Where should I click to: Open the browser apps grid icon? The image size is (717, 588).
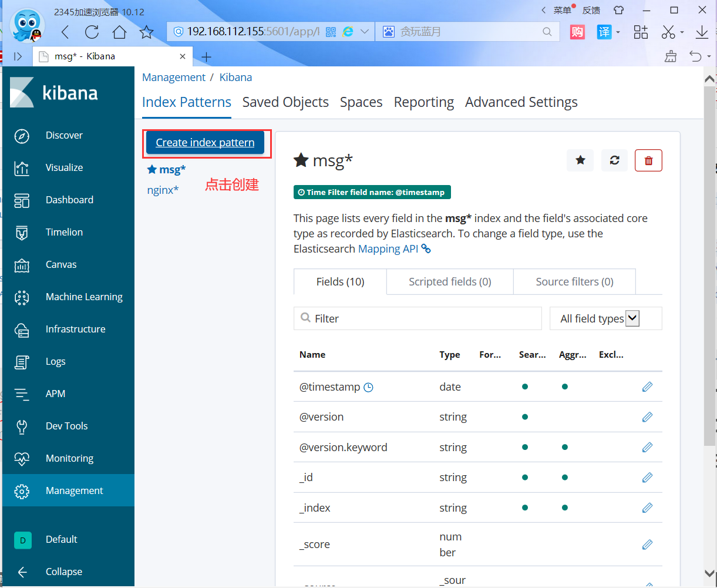[x=641, y=32]
